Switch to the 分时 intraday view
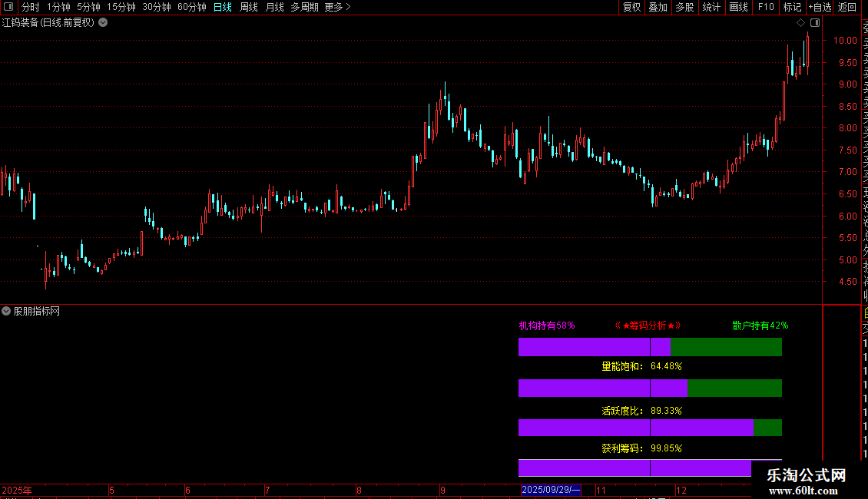 (31, 7)
